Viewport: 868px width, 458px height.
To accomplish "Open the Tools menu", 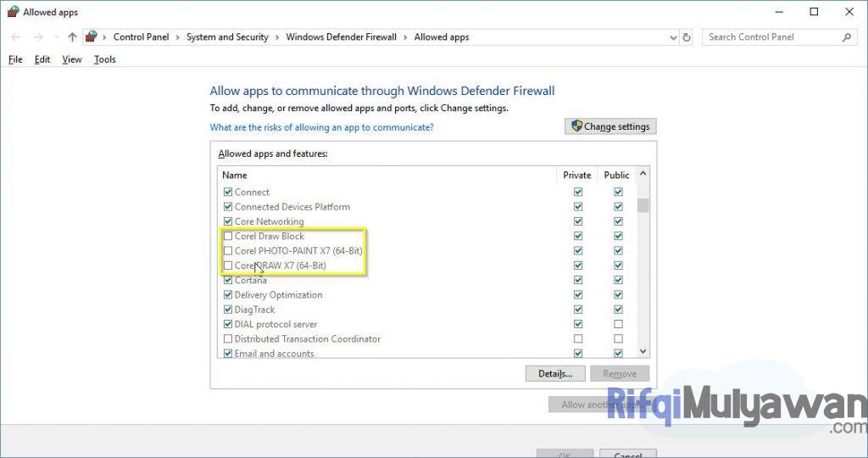I will [x=104, y=59].
